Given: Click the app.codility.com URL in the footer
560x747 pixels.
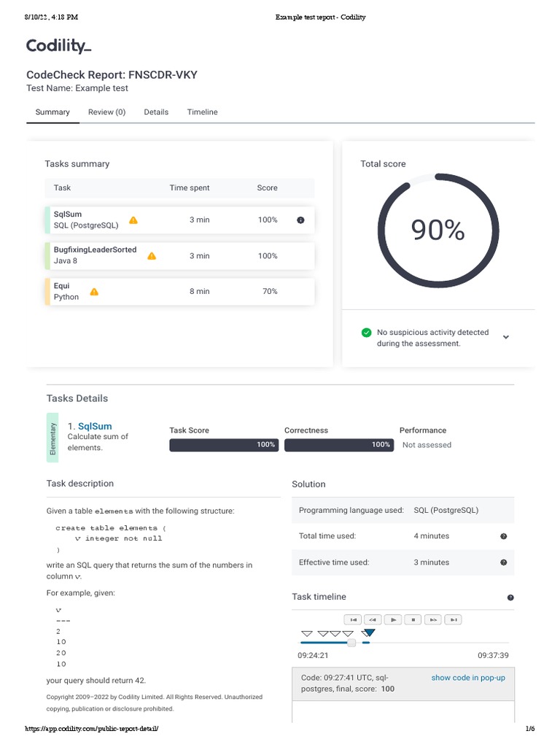Looking at the screenshot, I should 91,729.
